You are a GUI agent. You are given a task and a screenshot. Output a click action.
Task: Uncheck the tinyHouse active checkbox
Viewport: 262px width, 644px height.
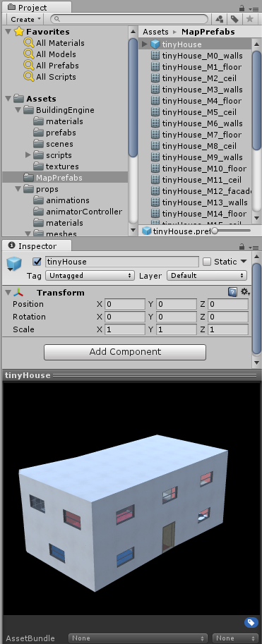pyautogui.click(x=37, y=262)
